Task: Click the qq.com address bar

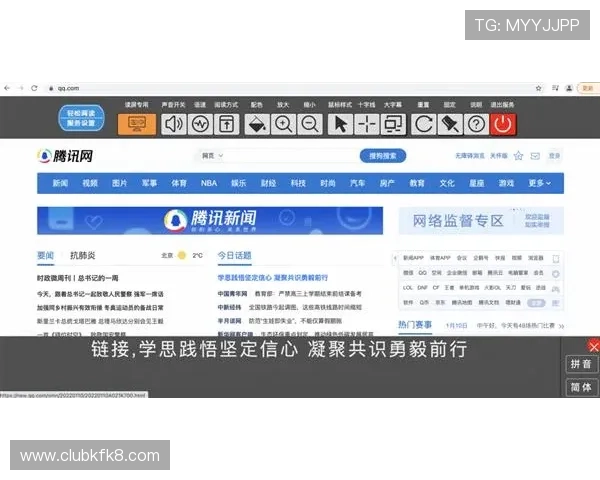Action: 295,88
